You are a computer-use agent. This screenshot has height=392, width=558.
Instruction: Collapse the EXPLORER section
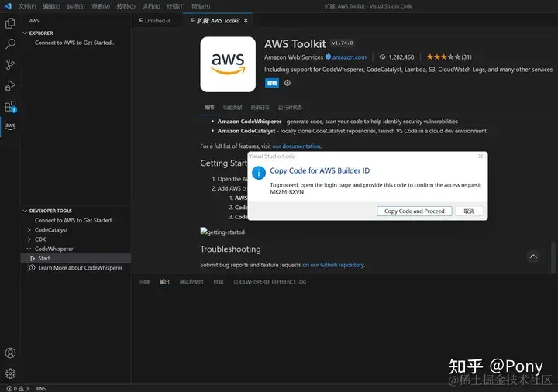25,33
